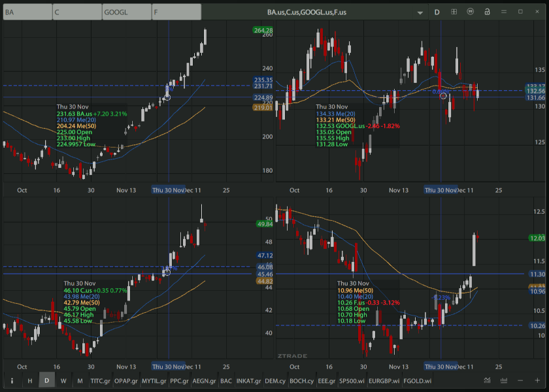Select the GOOGL symbol tab
The width and height of the screenshot is (549, 392).
pyautogui.click(x=127, y=12)
